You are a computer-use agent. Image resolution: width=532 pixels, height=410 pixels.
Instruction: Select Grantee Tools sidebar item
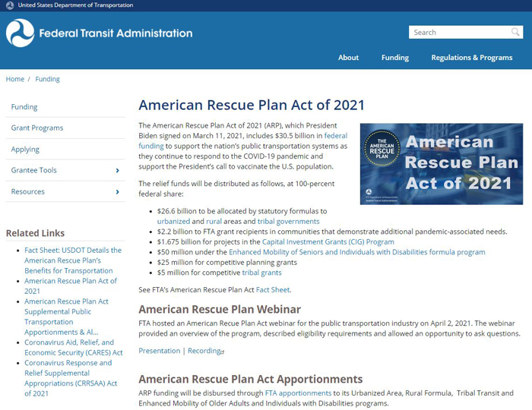coord(33,170)
